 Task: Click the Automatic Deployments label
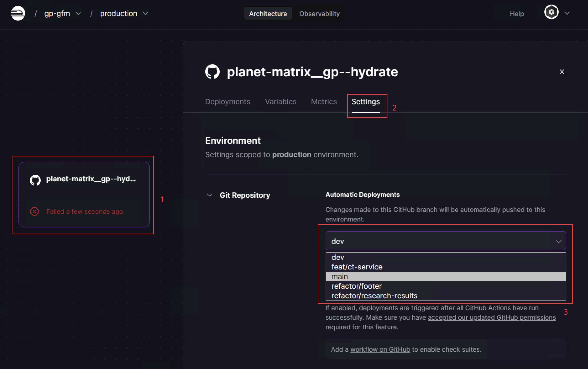362,195
